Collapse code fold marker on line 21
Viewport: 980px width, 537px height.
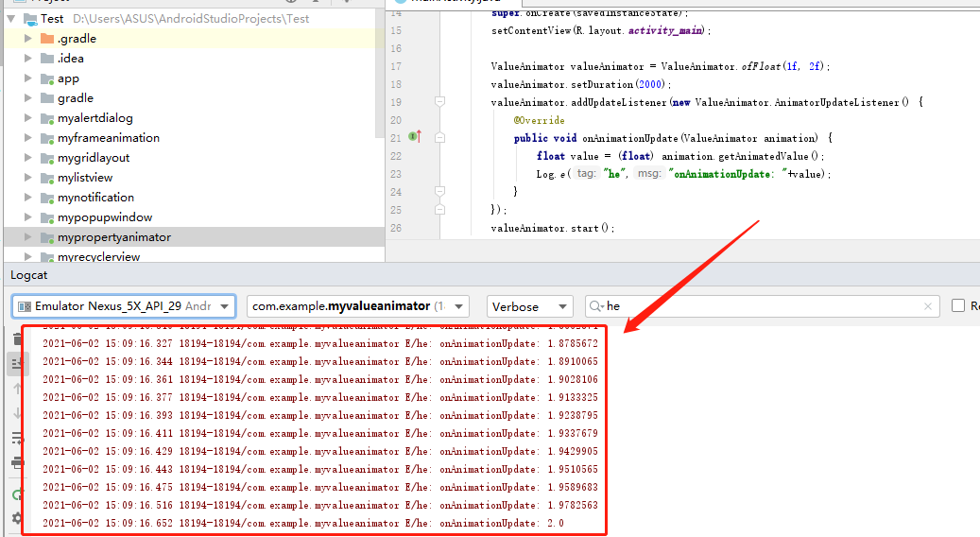pyautogui.click(x=440, y=137)
